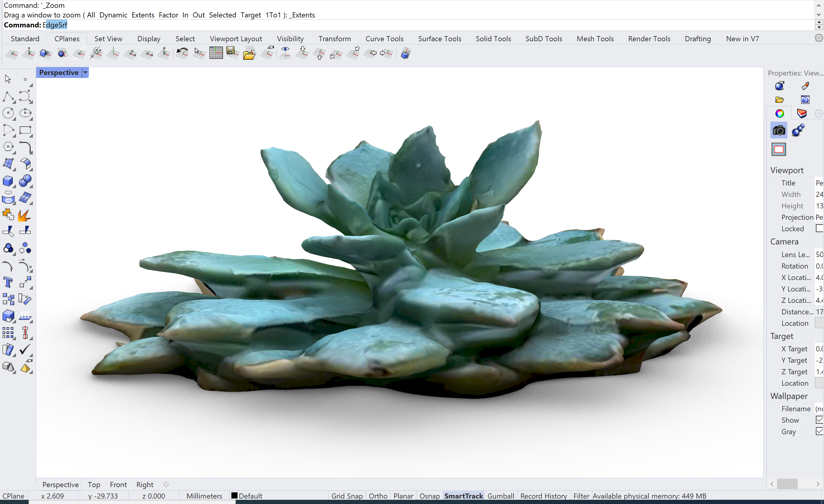
Task: Open the camera view properties icon
Action: click(x=779, y=130)
